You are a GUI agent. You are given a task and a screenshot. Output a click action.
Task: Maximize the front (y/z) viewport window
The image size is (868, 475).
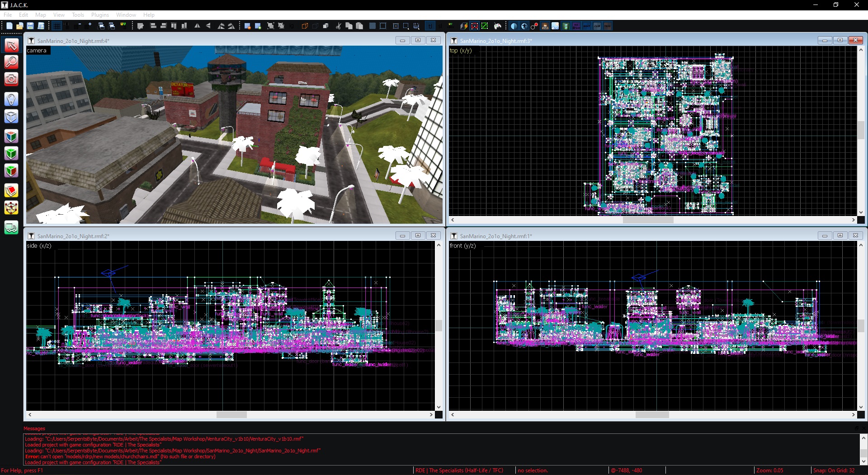[840, 235]
